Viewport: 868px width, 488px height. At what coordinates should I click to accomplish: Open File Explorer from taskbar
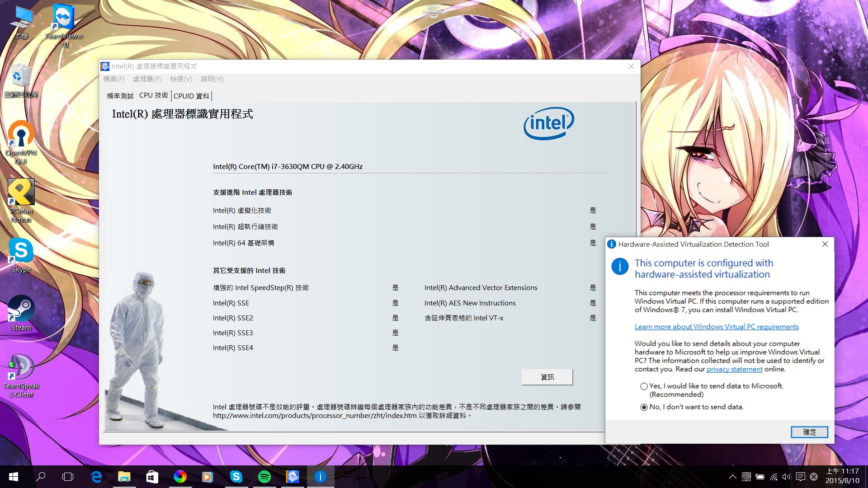tap(124, 477)
